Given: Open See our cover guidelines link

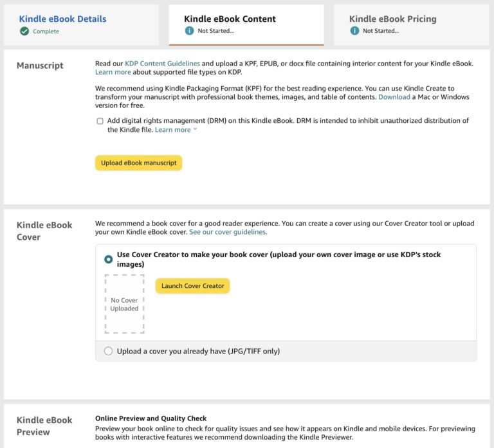Looking at the screenshot, I should [228, 232].
